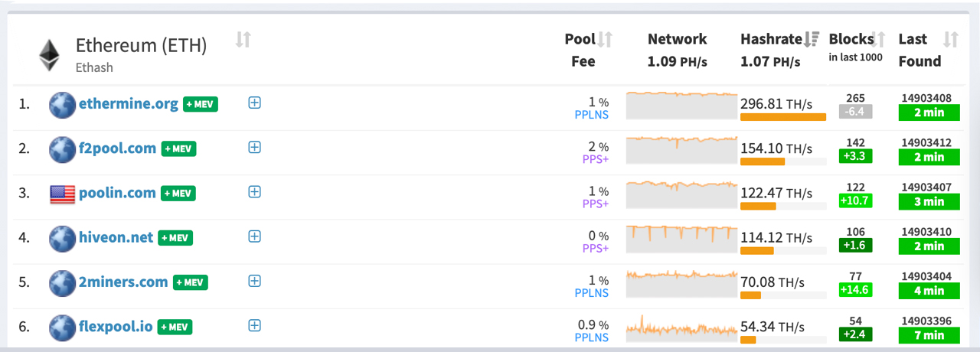980x352 pixels.
Task: Open the 2miners.com pool link
Action: tap(123, 282)
